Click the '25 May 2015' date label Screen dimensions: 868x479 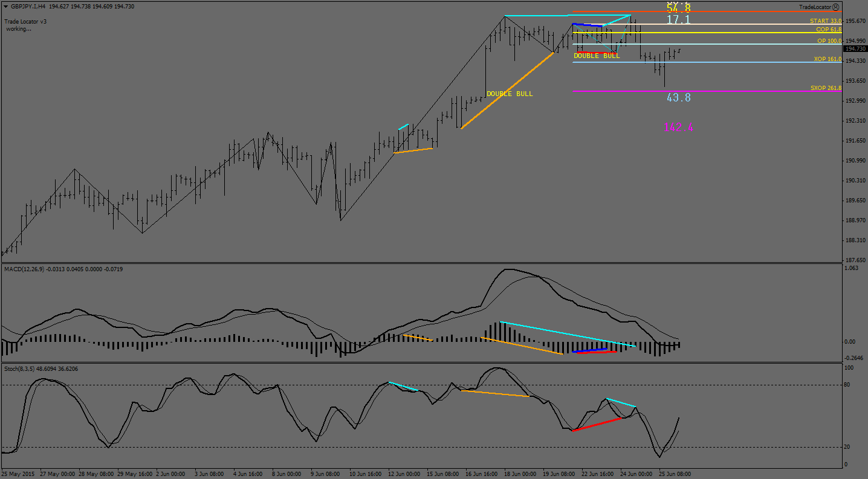click(17, 474)
